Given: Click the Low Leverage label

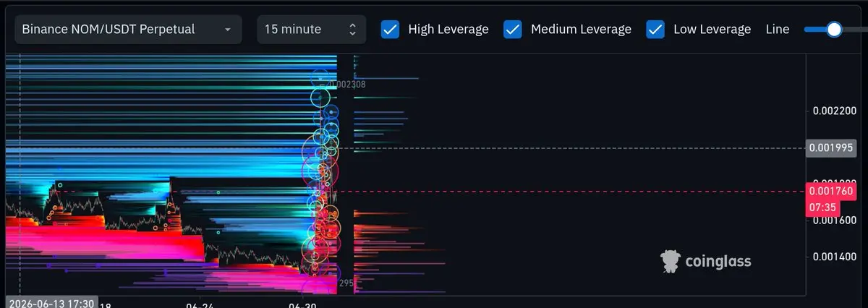Looking at the screenshot, I should point(712,30).
